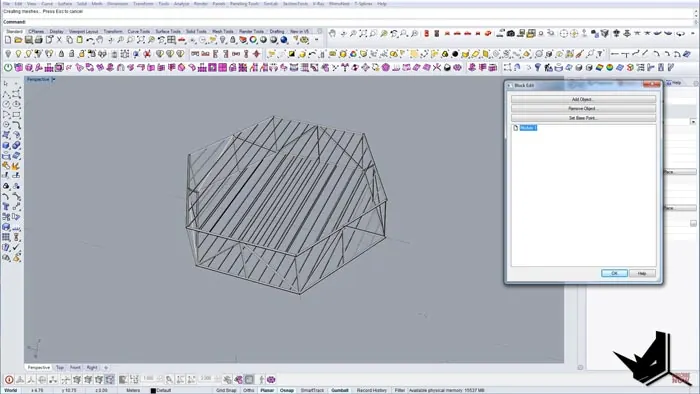700x394 pixels.
Task: Click the black sphere icon on second toolbar row
Action: coord(455,54)
